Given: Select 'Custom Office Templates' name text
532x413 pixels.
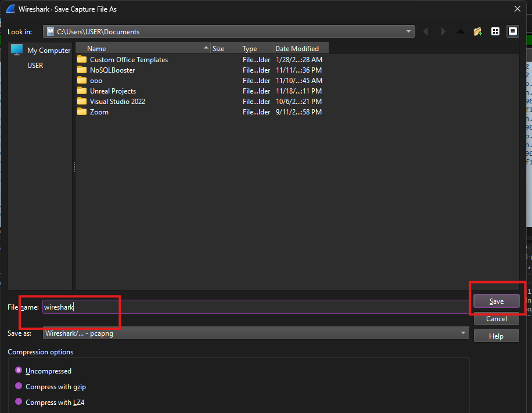Looking at the screenshot, I should tap(129, 60).
